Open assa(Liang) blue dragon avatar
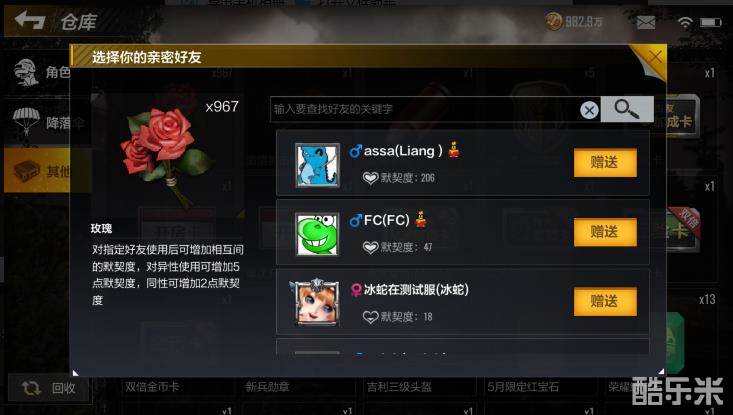 click(x=317, y=165)
